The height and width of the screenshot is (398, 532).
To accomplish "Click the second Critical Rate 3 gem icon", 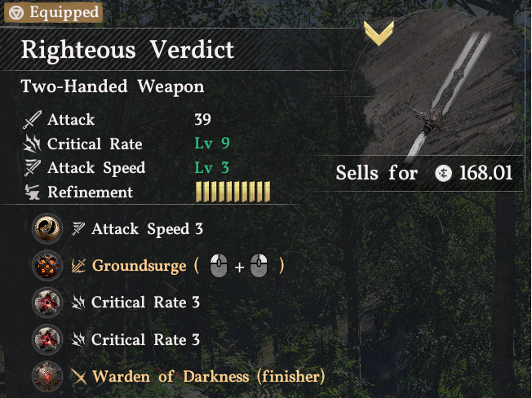I will pos(47,339).
